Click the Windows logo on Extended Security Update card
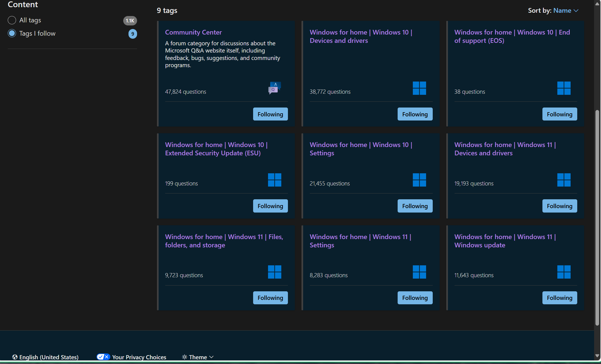This screenshot has height=364, width=601. 274,180
